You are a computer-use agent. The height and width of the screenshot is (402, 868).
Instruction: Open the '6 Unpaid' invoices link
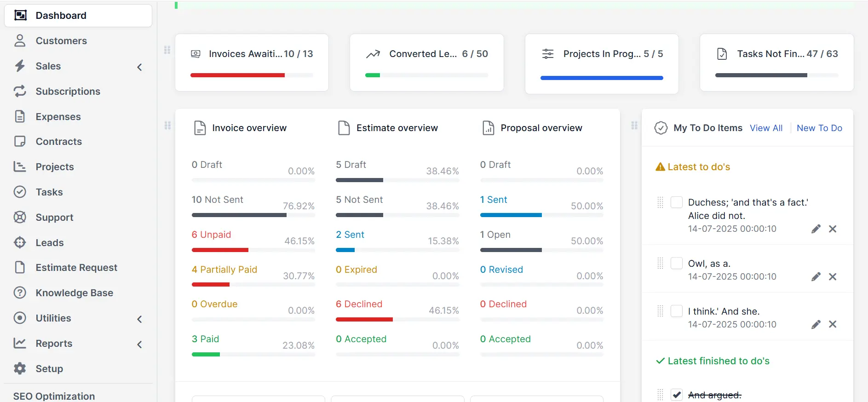(x=211, y=235)
